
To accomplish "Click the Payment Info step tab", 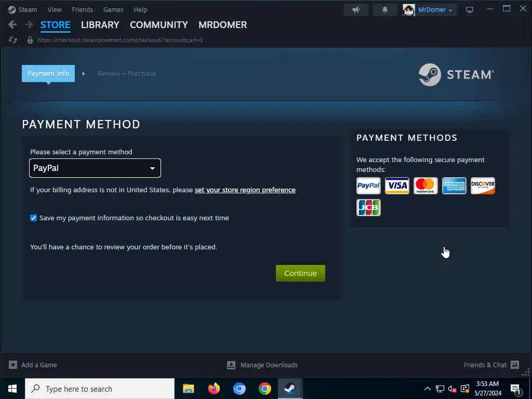I will coord(48,73).
